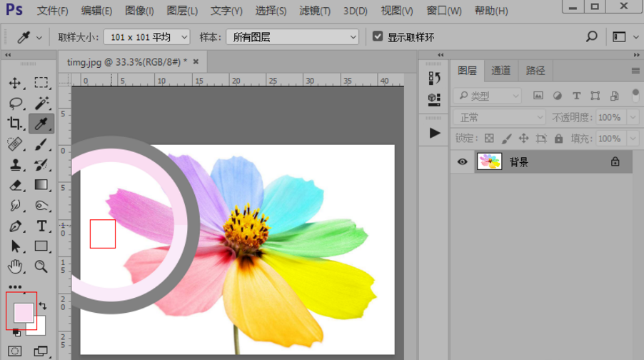Click the pink foreground color swatch
The image size is (644, 360).
coord(23,312)
